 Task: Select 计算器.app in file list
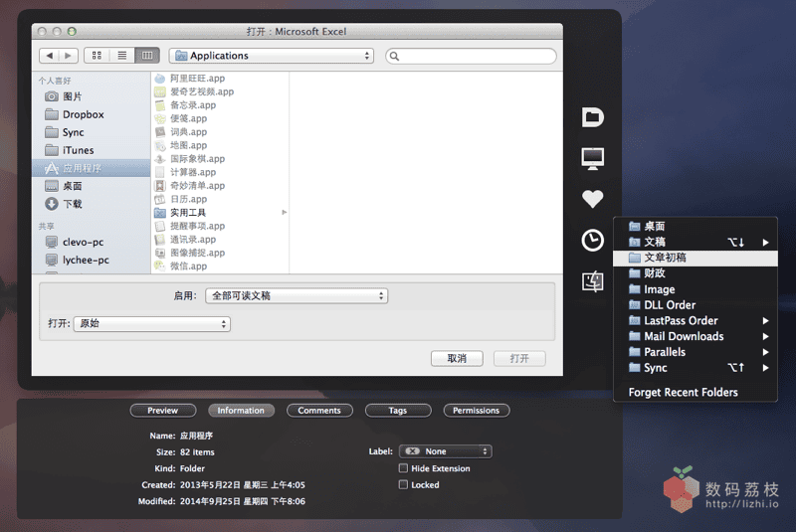(221, 172)
